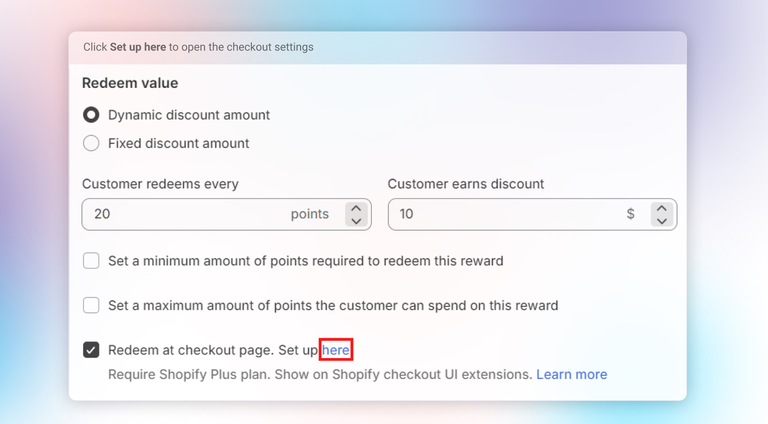Select the Dynamic discount amount radio button
768x424 pixels.
tap(91, 115)
